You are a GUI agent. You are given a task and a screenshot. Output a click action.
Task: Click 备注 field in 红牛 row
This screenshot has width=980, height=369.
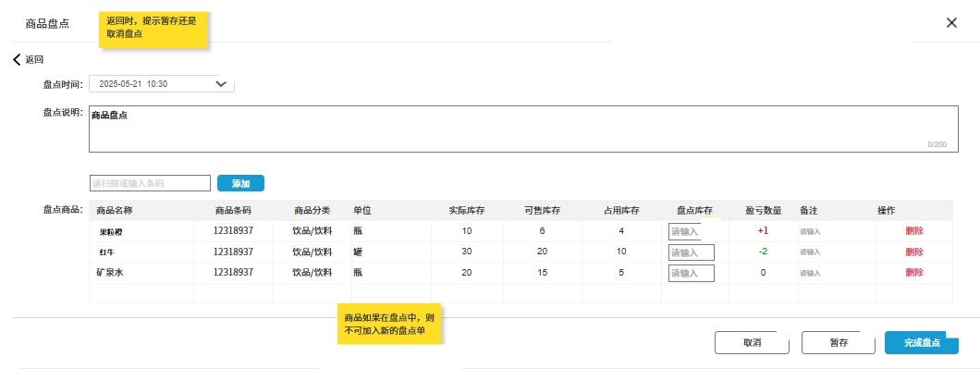pos(810,252)
